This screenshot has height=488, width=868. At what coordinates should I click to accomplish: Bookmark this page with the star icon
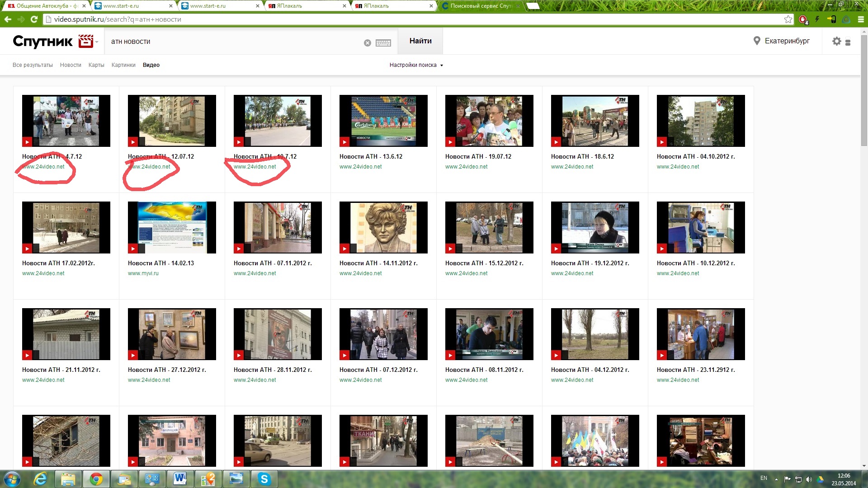point(788,19)
